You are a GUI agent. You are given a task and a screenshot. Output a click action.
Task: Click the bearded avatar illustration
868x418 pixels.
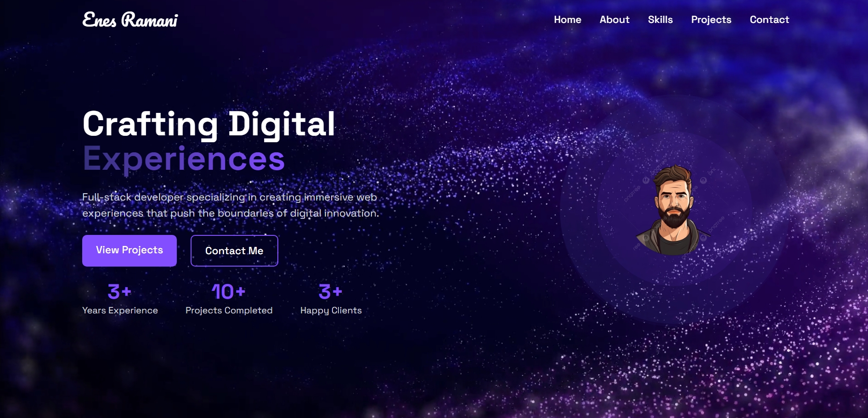tap(673, 210)
